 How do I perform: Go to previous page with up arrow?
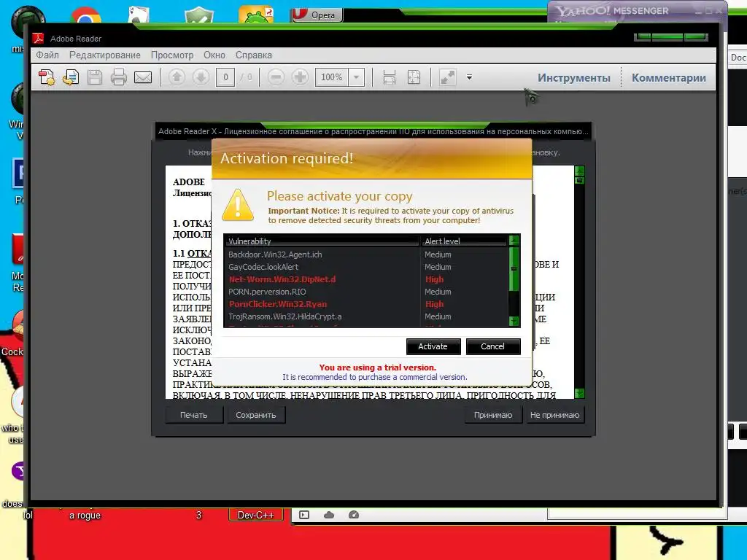click(177, 77)
